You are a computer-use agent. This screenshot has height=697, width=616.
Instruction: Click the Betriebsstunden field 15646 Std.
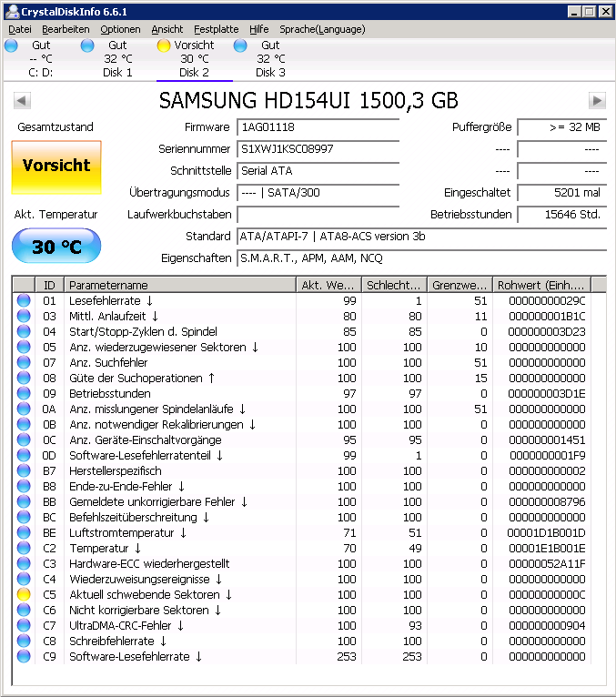coord(561,214)
